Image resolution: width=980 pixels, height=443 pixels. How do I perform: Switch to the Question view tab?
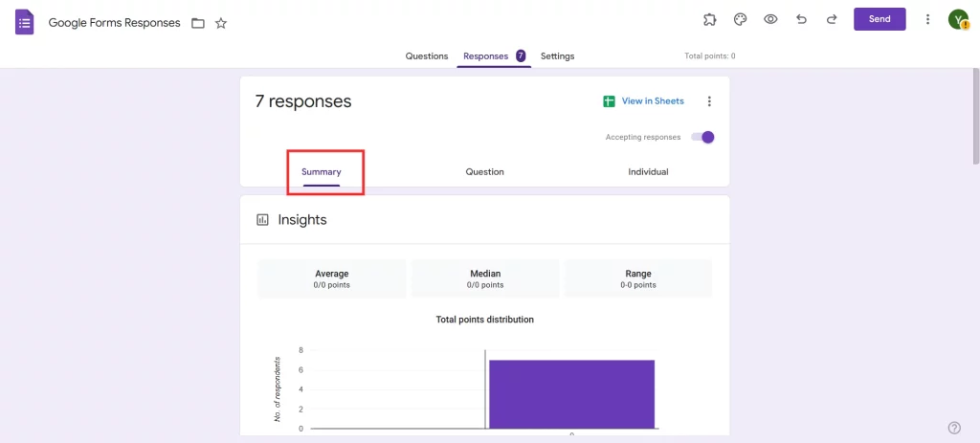pos(485,172)
